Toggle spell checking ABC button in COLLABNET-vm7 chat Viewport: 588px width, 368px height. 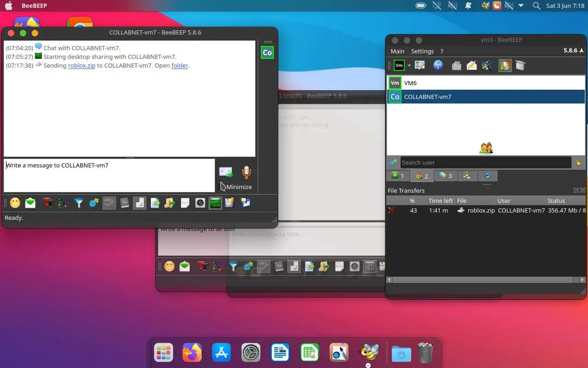[x=109, y=203]
